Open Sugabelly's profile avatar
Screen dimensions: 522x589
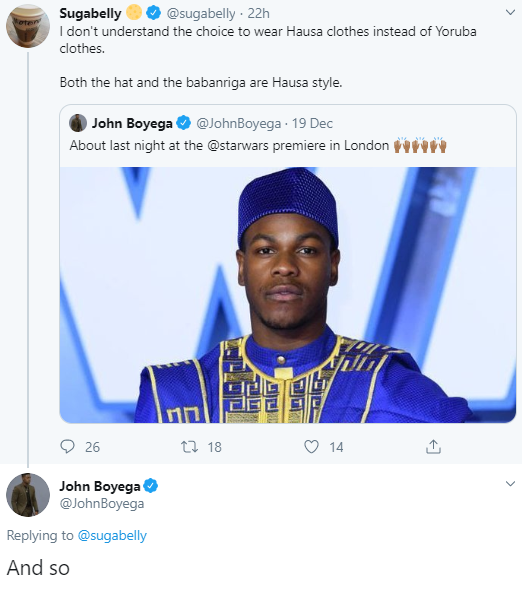tap(28, 26)
